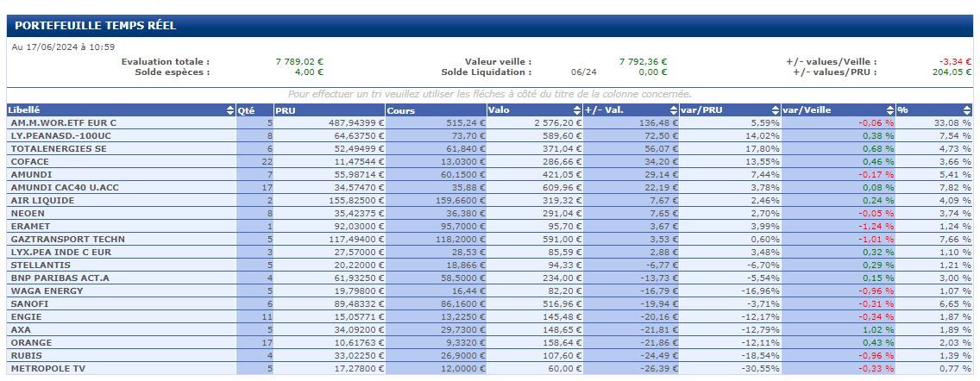Select the LYX.PEA INDE C EUR label

60,253
